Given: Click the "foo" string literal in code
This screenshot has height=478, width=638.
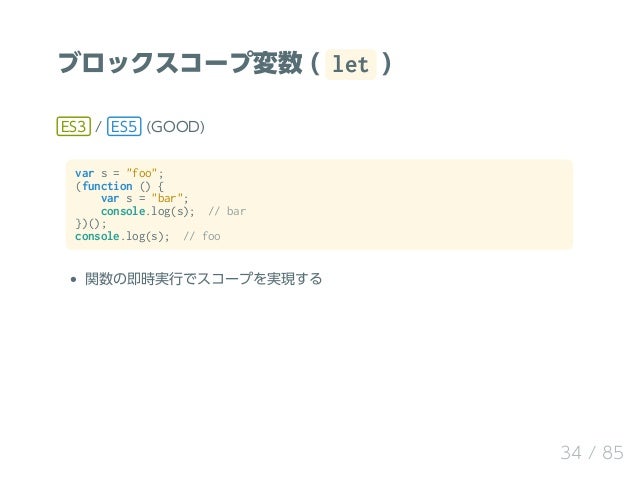Looking at the screenshot, I should coord(142,173).
